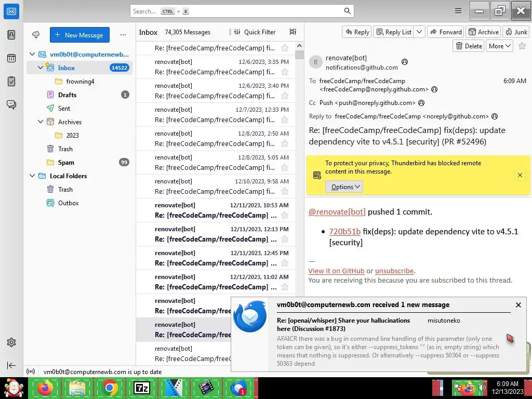Screen dimensions: 532x399
Task: Open File Explorer from the taskbar
Action: (77, 388)
